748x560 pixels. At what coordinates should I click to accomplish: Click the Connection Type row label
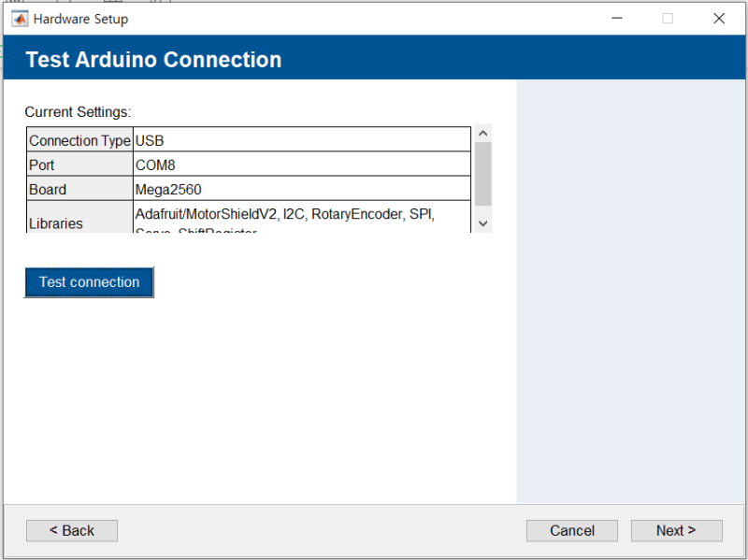click(79, 139)
